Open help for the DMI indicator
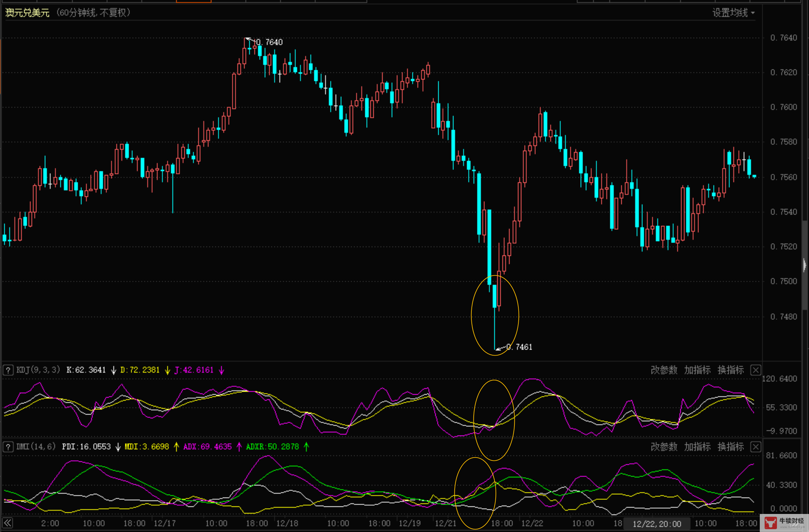809x532 pixels. pos(8,447)
